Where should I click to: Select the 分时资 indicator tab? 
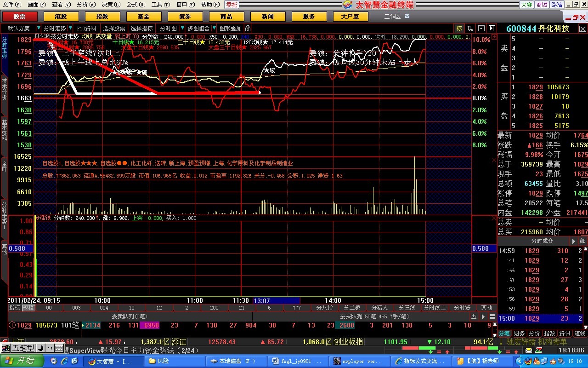pyautogui.click(x=462, y=308)
